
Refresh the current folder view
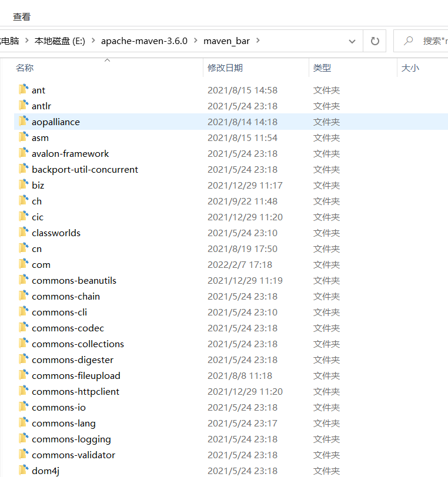tap(375, 41)
